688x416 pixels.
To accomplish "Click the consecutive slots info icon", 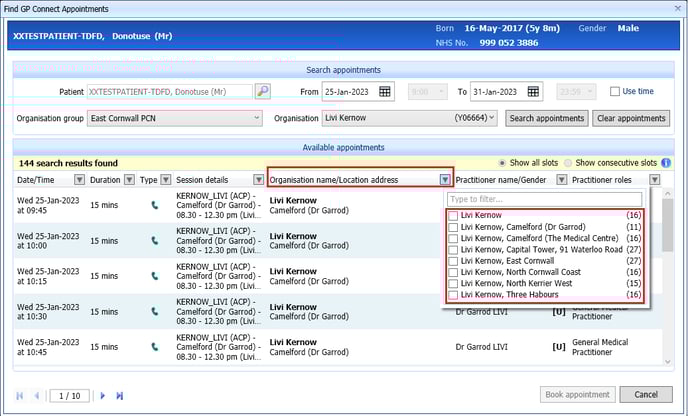I will point(665,163).
